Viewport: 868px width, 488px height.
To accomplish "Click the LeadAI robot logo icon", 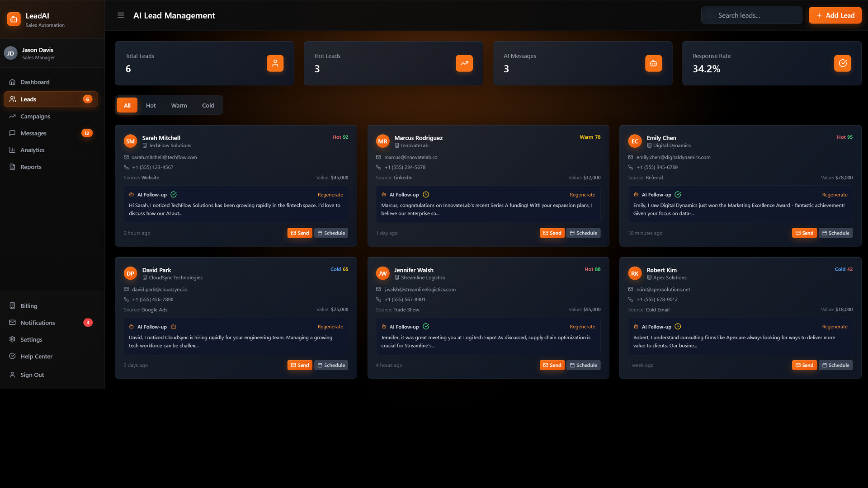I will click(14, 19).
